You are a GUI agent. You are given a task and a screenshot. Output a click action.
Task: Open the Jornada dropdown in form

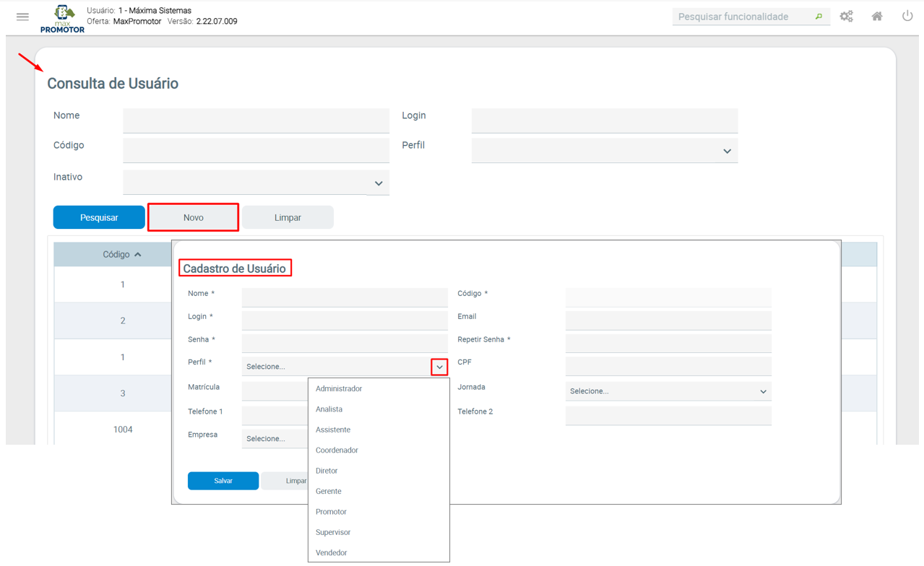click(x=763, y=391)
